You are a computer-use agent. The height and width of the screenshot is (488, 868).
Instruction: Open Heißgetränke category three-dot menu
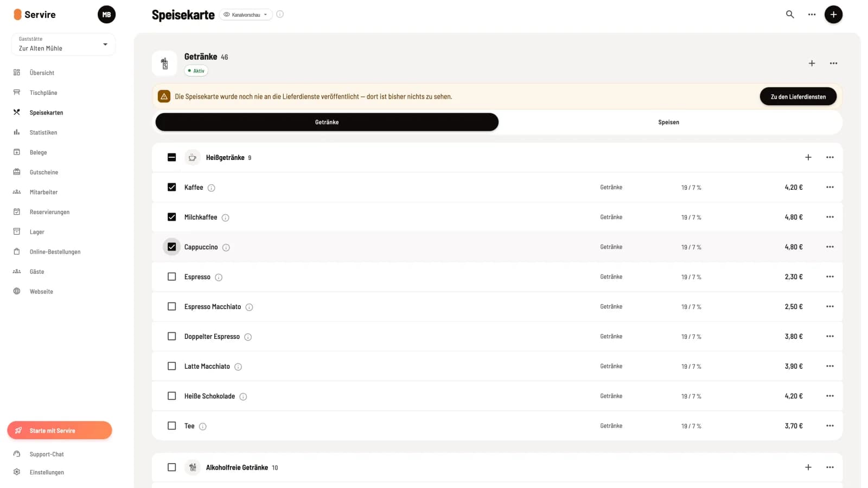830,157
